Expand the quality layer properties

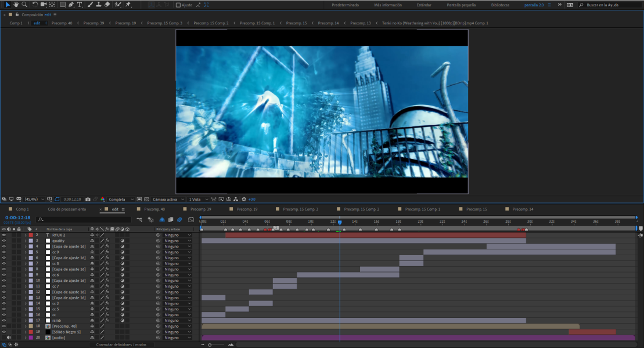(x=26, y=241)
